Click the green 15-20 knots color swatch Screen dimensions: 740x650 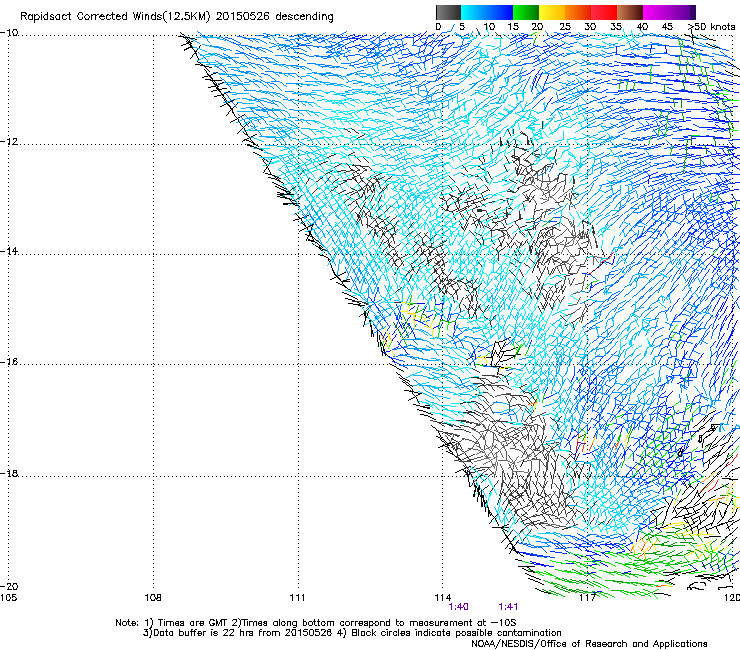click(526, 12)
